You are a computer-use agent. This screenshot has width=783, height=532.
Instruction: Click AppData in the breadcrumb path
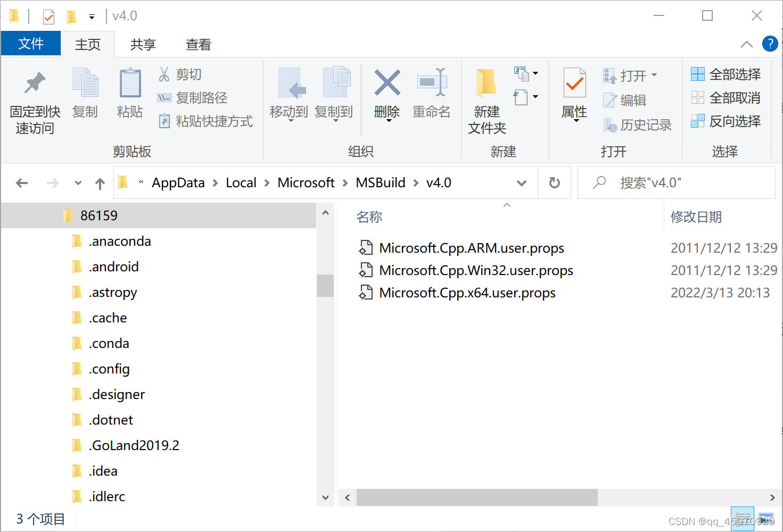pos(178,182)
